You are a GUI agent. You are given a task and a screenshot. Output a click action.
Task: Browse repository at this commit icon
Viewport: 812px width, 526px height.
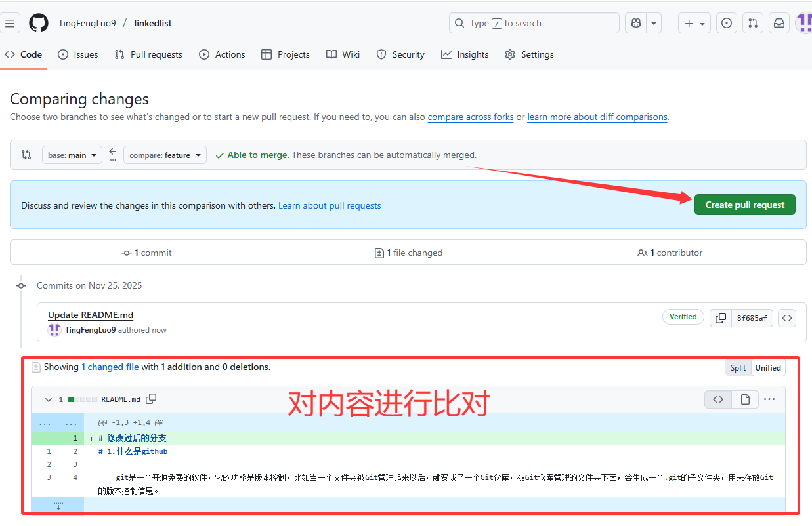click(787, 318)
